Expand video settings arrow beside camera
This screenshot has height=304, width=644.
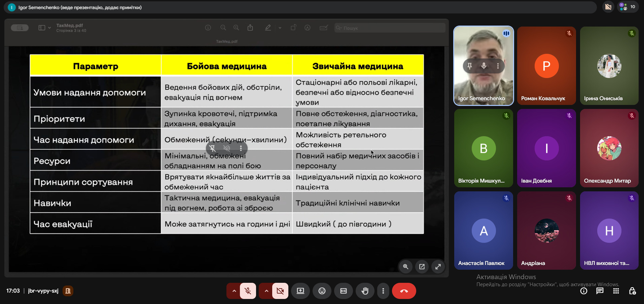click(x=266, y=291)
